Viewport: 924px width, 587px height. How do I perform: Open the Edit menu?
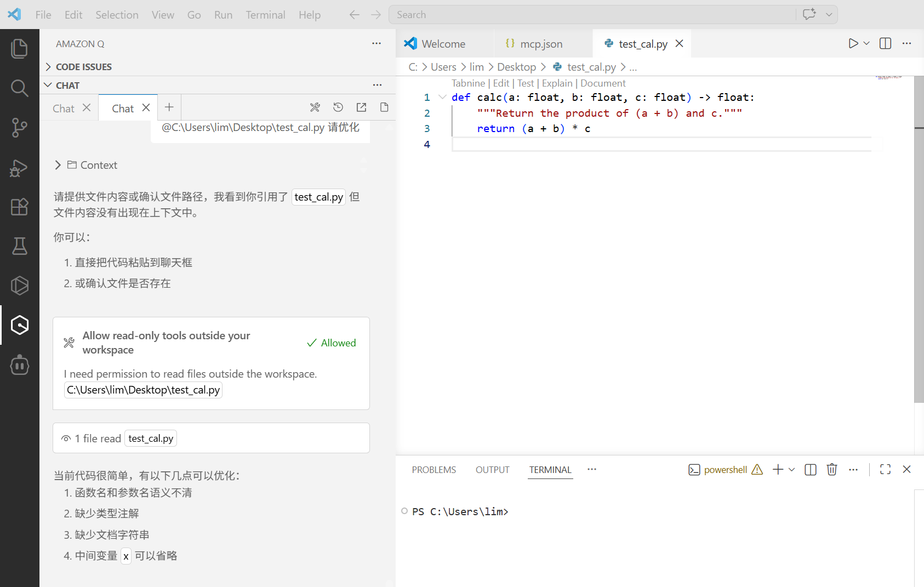click(73, 15)
